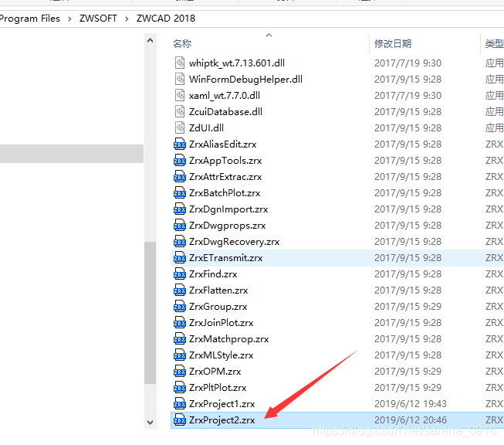This screenshot has height=445, width=504.
Task: Sort files by 类型 column header
Action: [495, 43]
